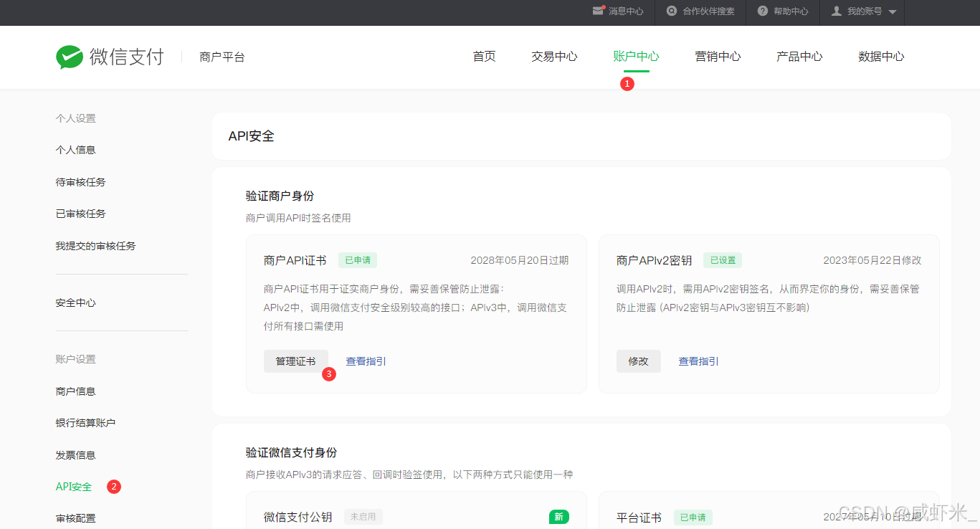Click the 验证微信支付身份 section heading
The image size is (980, 529).
[292, 452]
